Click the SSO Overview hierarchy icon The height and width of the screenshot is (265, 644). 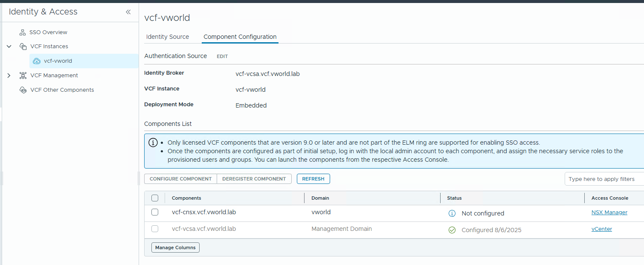[x=23, y=32]
